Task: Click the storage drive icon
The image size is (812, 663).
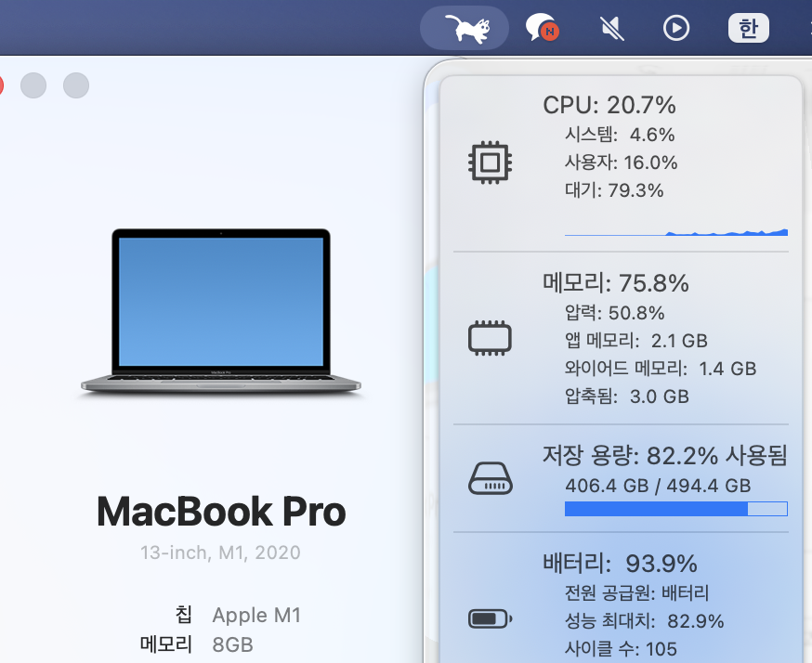Action: (490, 478)
